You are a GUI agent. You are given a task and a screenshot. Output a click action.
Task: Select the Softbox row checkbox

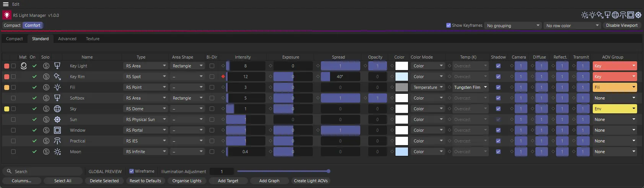click(13, 98)
